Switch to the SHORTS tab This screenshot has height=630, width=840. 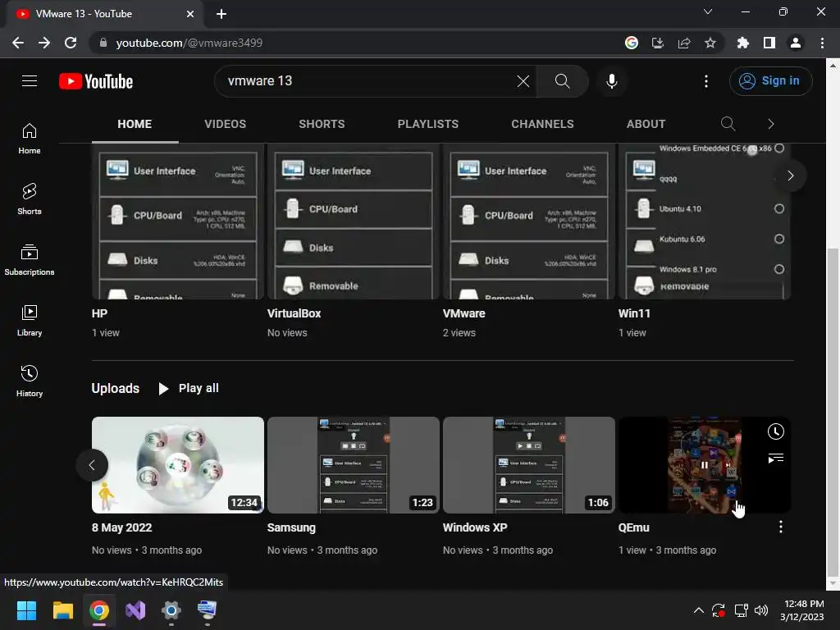(x=322, y=125)
